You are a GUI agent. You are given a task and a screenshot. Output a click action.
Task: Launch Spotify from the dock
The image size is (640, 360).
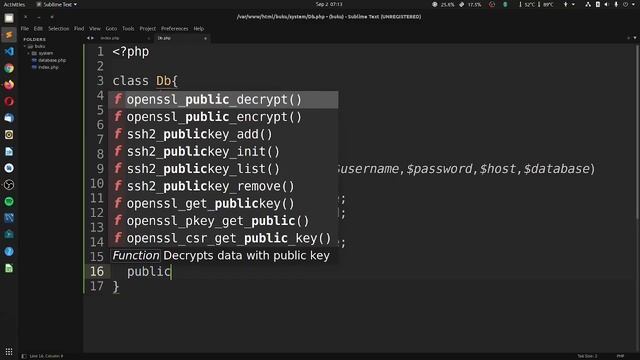(9, 201)
